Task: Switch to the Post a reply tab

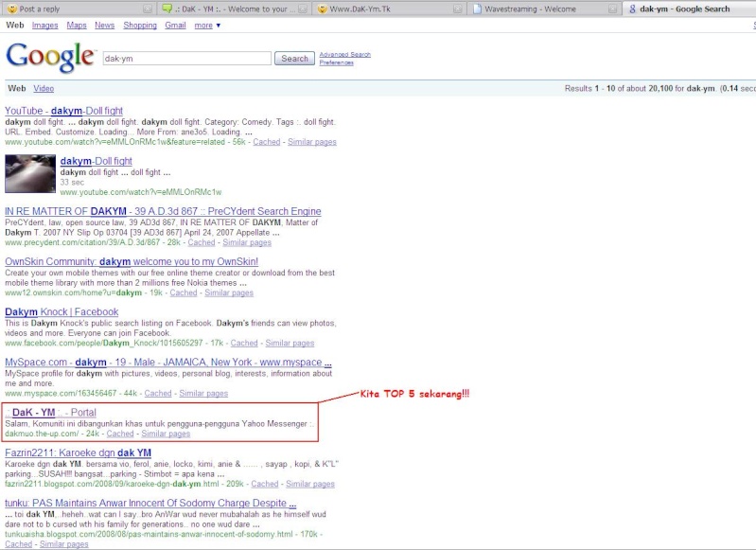Action: tap(79, 9)
